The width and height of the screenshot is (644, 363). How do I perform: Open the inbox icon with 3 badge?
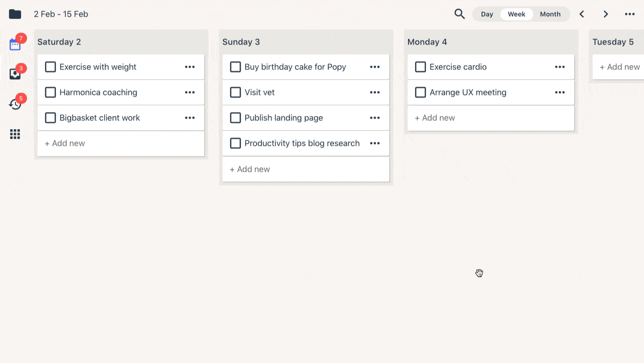15,74
